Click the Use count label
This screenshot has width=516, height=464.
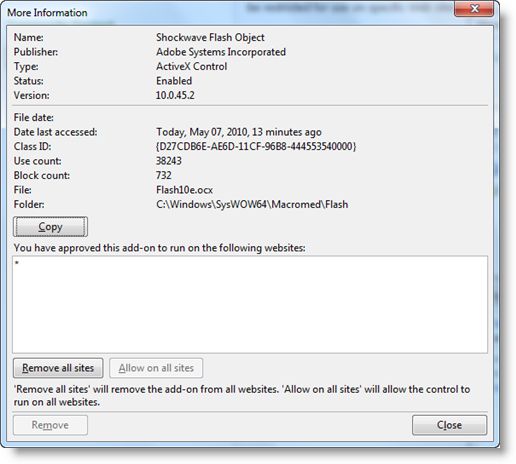click(x=38, y=161)
